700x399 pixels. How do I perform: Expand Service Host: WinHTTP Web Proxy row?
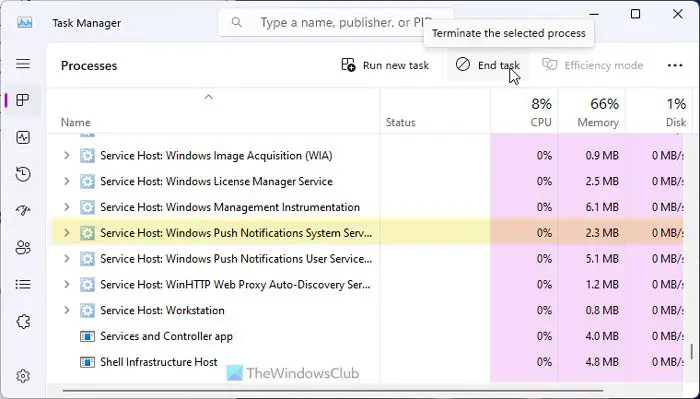(67, 285)
